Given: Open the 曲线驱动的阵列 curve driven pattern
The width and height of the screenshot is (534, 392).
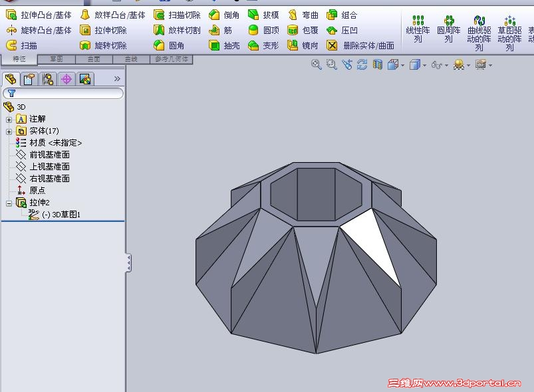Looking at the screenshot, I should [x=479, y=33].
